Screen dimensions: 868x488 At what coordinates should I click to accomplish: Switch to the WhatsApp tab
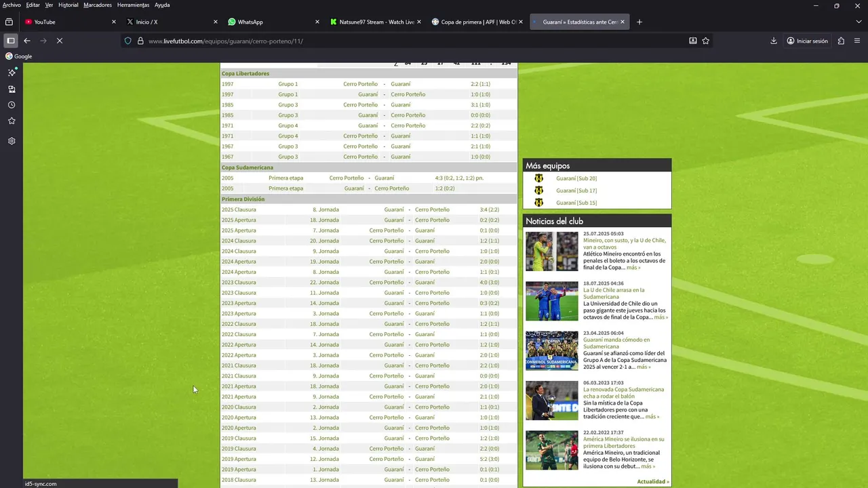coord(272,22)
